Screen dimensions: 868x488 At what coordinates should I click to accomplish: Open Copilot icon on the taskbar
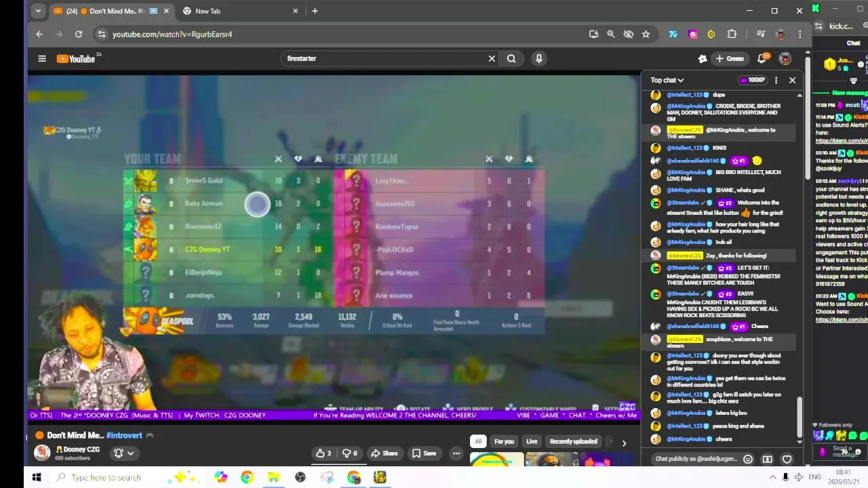221,477
